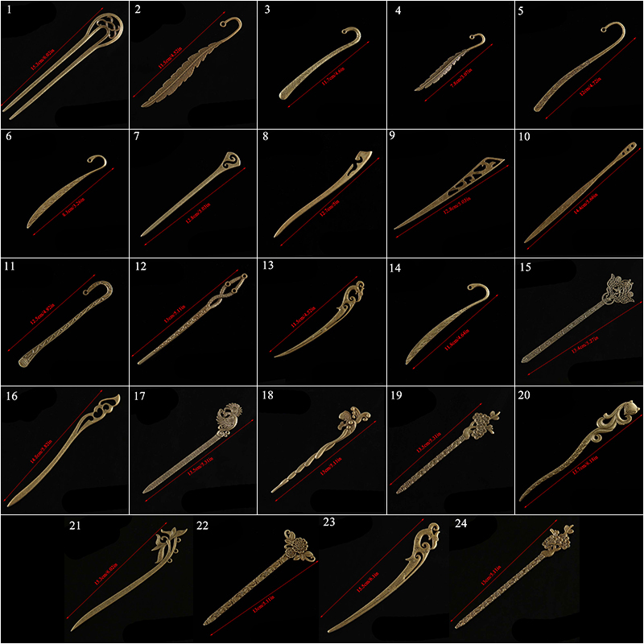Pick hollow carved blade number 9
Image resolution: width=644 pixels, height=644 pixels.
450,193
